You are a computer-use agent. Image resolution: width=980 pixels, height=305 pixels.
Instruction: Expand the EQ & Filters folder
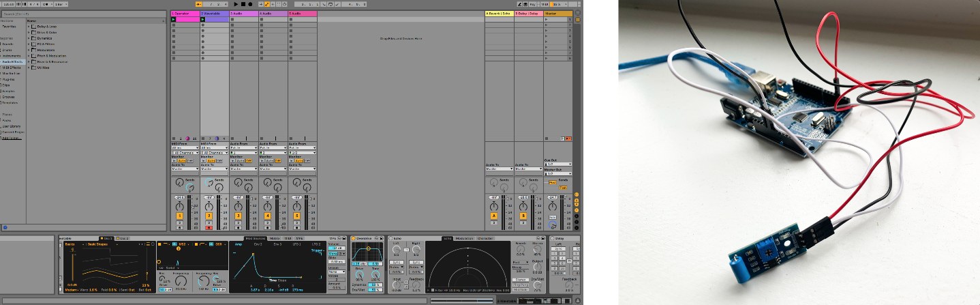point(29,44)
